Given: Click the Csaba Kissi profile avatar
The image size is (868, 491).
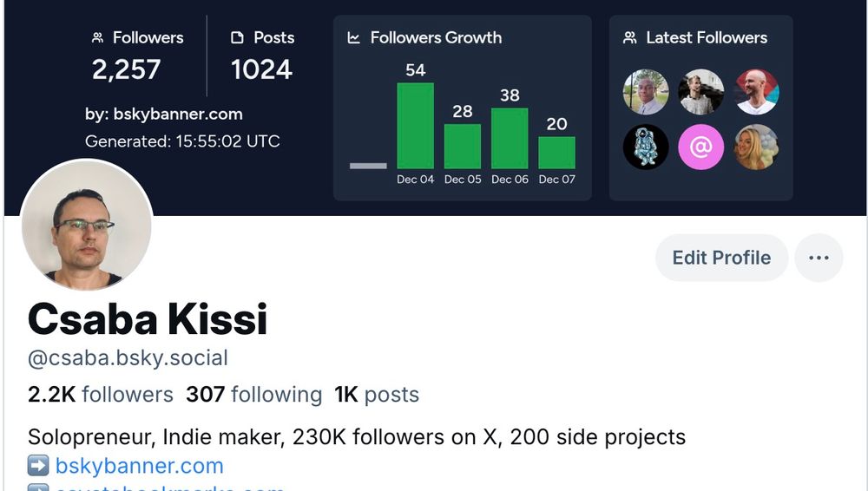Looking at the screenshot, I should click(x=86, y=226).
